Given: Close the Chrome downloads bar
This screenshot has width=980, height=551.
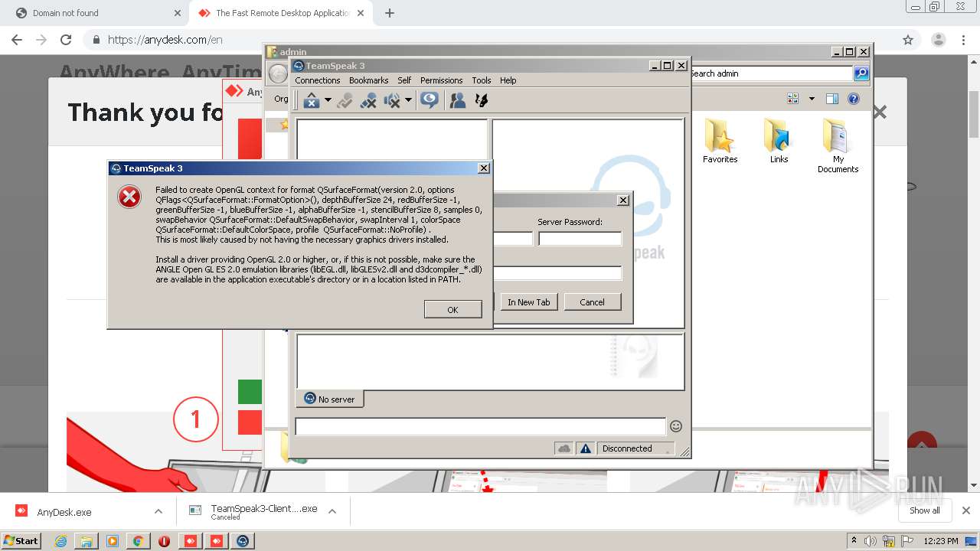Looking at the screenshot, I should 965,510.
